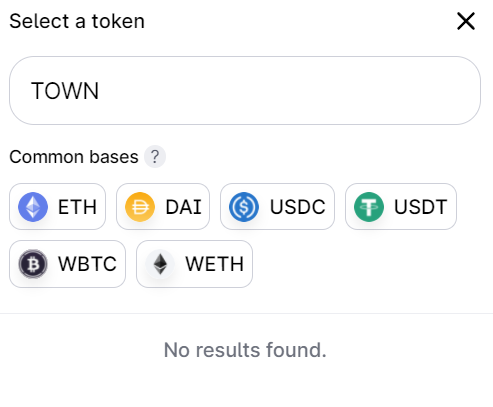Click the green Tether USDT logo
This screenshot has width=493, height=407.
[x=369, y=207]
